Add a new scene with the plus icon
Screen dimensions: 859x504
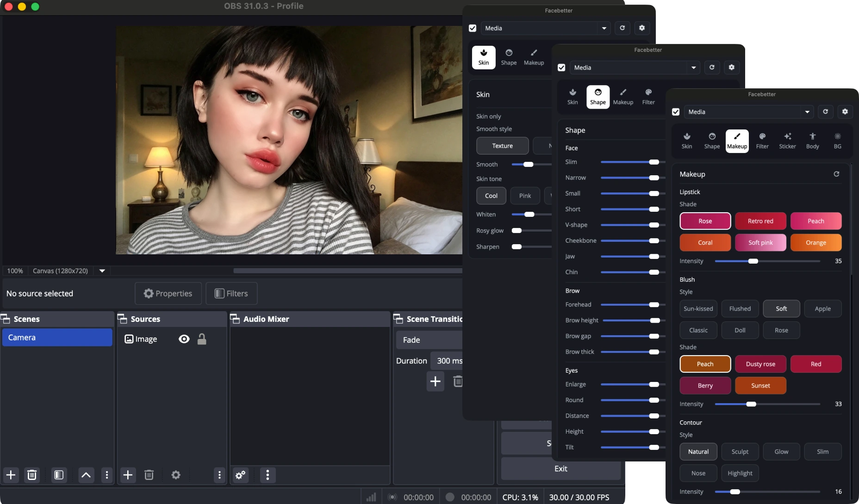pyautogui.click(x=11, y=475)
